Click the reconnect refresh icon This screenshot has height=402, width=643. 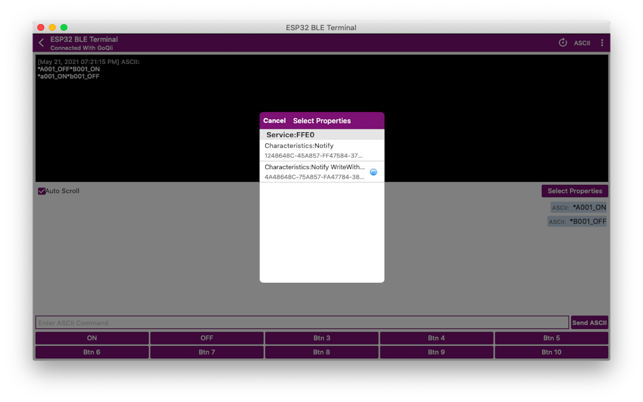pos(563,43)
